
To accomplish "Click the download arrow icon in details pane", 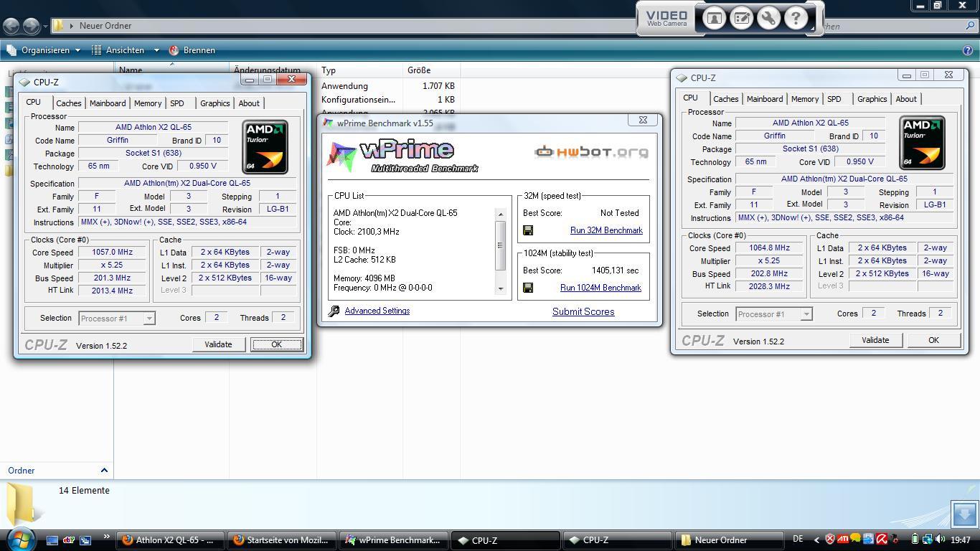I will coord(964,514).
